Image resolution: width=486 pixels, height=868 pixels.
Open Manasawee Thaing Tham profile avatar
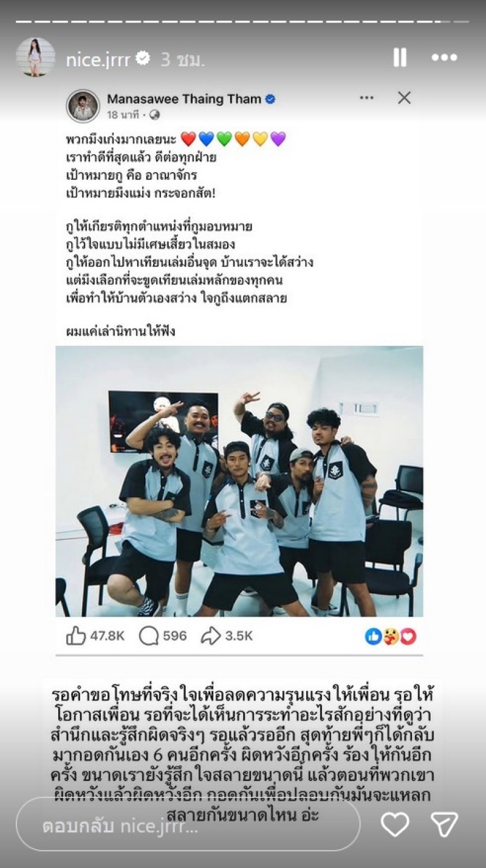(83, 106)
